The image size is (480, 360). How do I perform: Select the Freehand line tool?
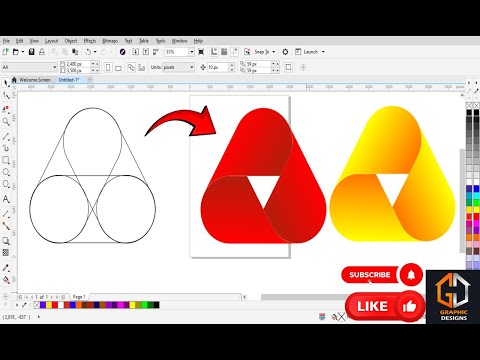[6, 136]
